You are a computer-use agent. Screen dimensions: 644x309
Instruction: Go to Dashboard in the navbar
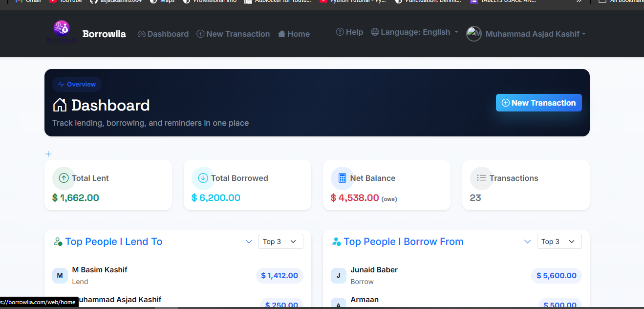click(163, 34)
